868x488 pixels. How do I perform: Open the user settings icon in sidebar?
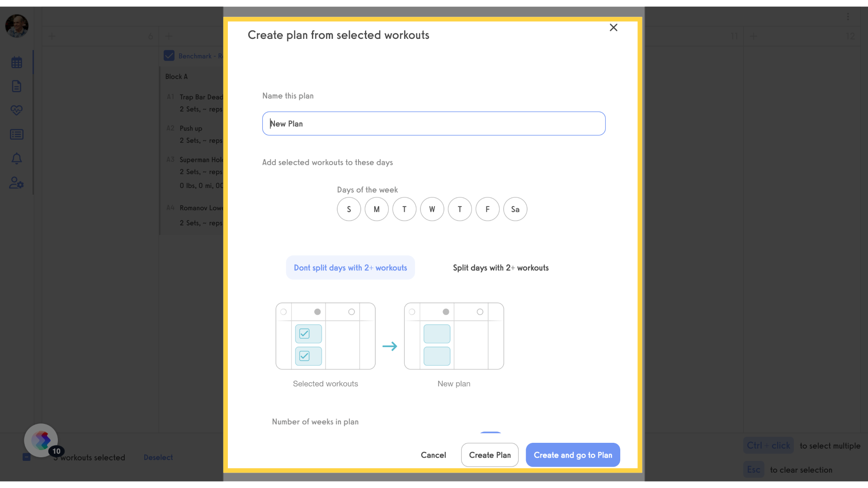point(17,183)
